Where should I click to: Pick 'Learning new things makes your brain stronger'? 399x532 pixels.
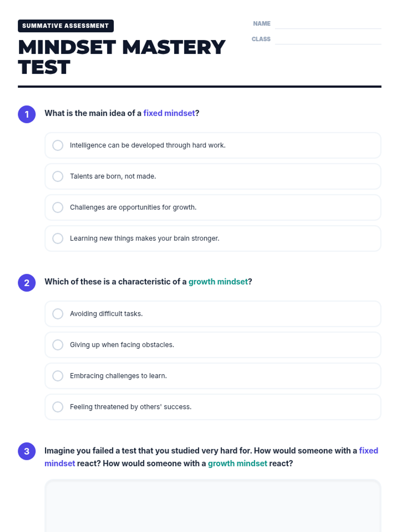[58, 238]
